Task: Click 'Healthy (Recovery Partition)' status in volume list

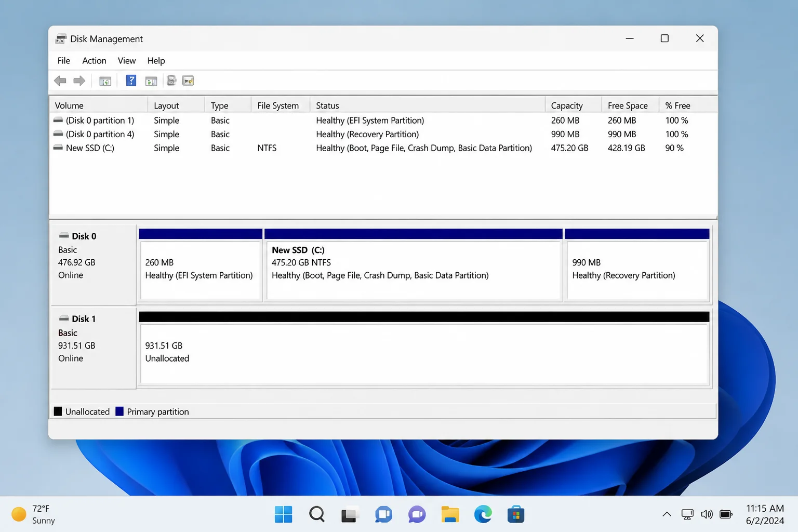Action: tap(367, 134)
